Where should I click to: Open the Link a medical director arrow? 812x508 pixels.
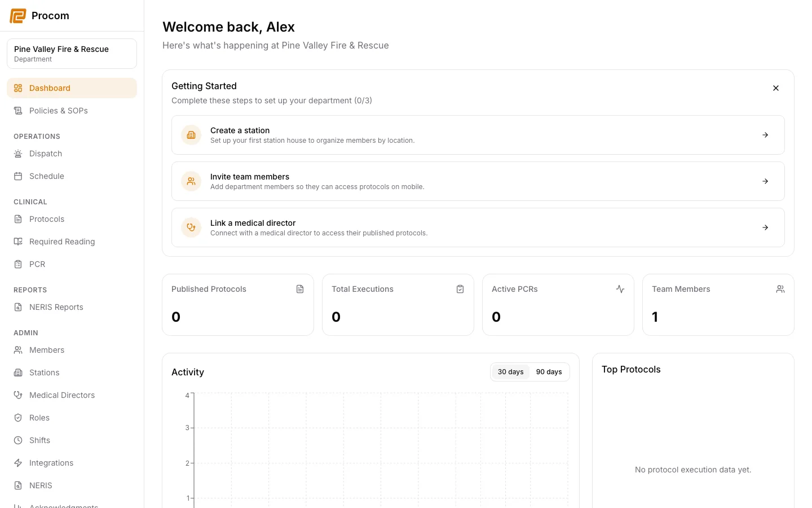[765, 227]
